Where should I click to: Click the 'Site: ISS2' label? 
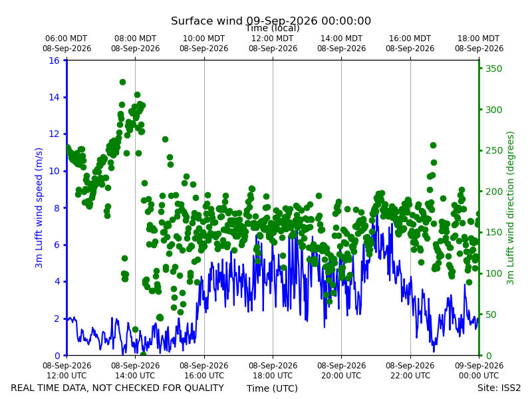[499, 388]
